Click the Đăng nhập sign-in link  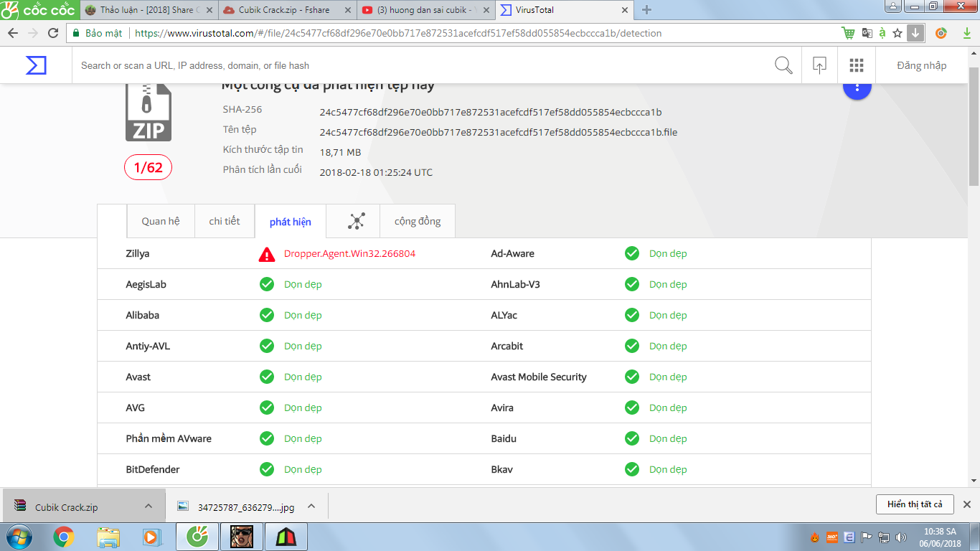tap(922, 65)
